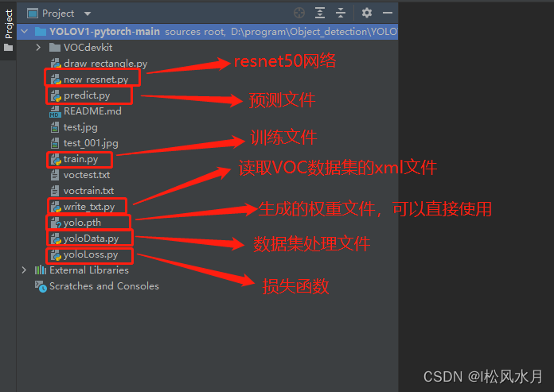Select the yoloLoss.py file name
Image resolution: width=554 pixels, height=392 pixels.
91,254
